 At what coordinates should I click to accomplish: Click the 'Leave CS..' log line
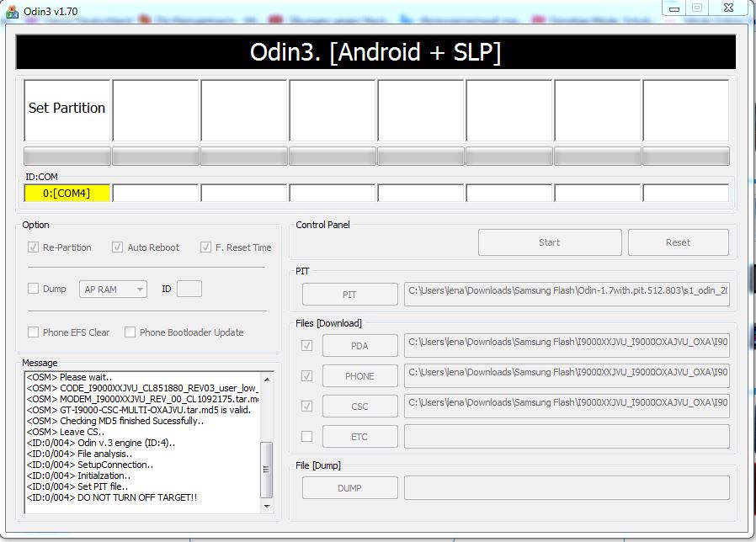point(66,432)
